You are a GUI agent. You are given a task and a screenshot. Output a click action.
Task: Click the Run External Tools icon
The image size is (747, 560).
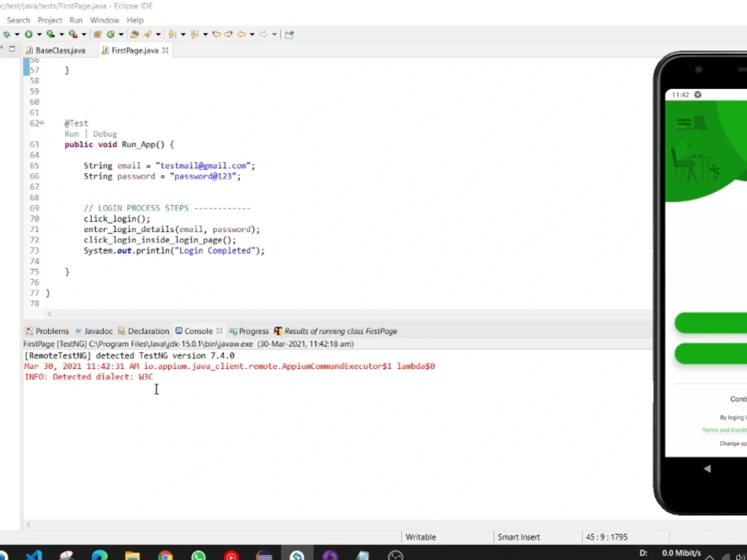click(73, 34)
